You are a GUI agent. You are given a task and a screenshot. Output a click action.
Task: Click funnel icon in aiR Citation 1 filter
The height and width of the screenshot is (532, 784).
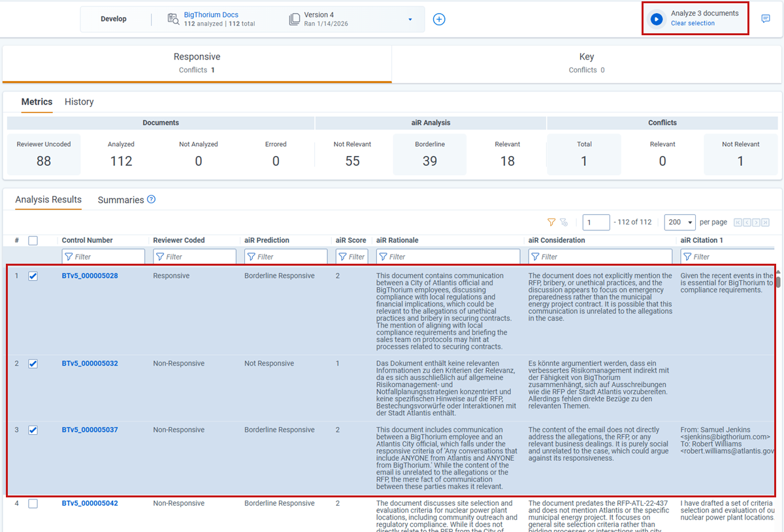687,257
